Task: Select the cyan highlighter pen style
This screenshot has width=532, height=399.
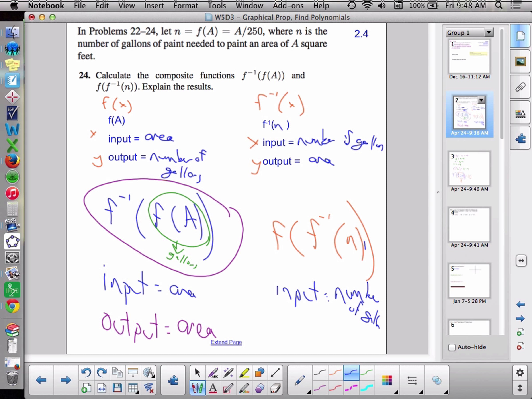Action: 367,388
